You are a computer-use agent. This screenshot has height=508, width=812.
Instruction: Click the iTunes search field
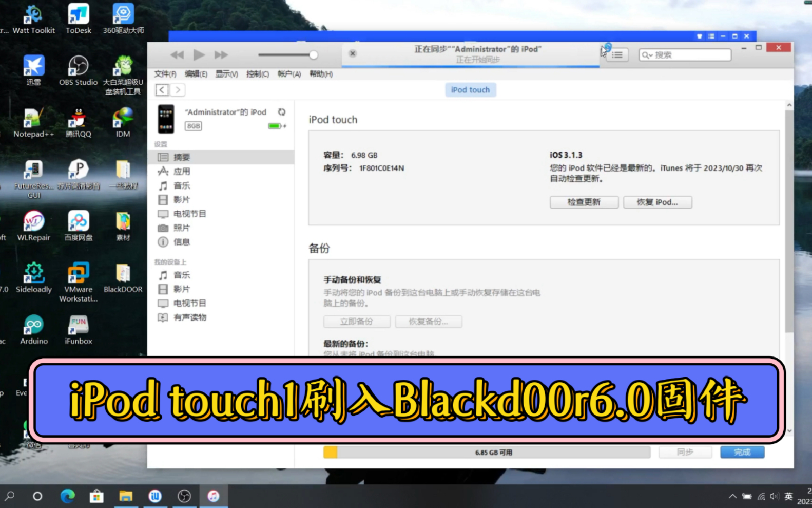685,55
